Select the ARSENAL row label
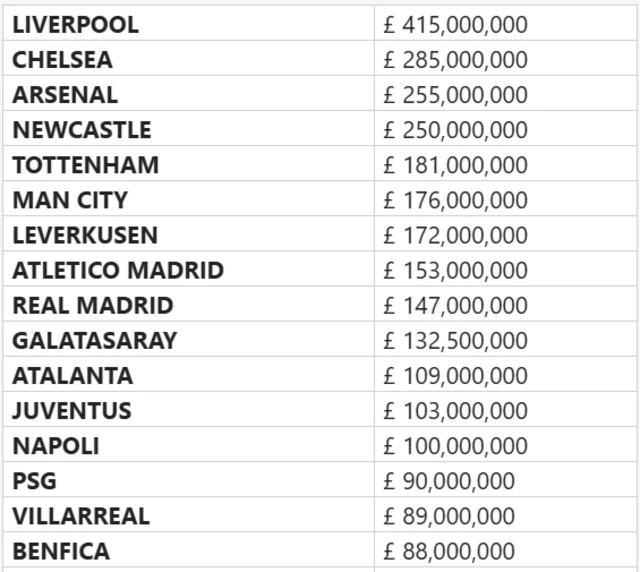The width and height of the screenshot is (640, 572). coord(65,95)
